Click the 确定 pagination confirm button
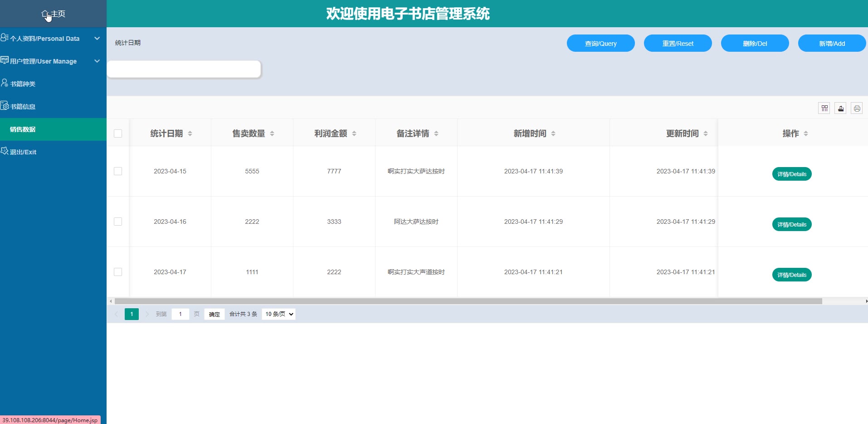Viewport: 868px width, 424px height. click(x=215, y=314)
